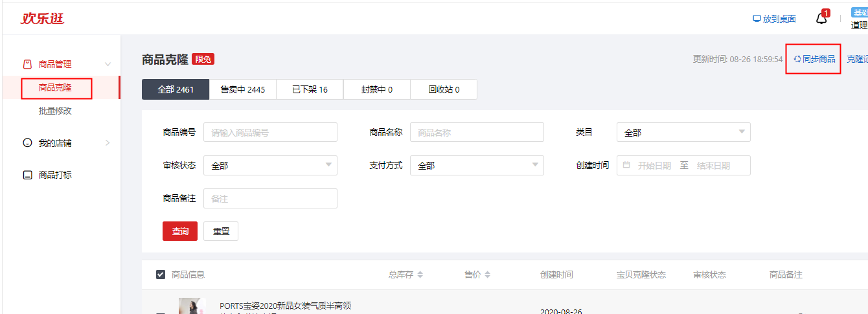Click into the 商品备注 input field

click(270, 199)
